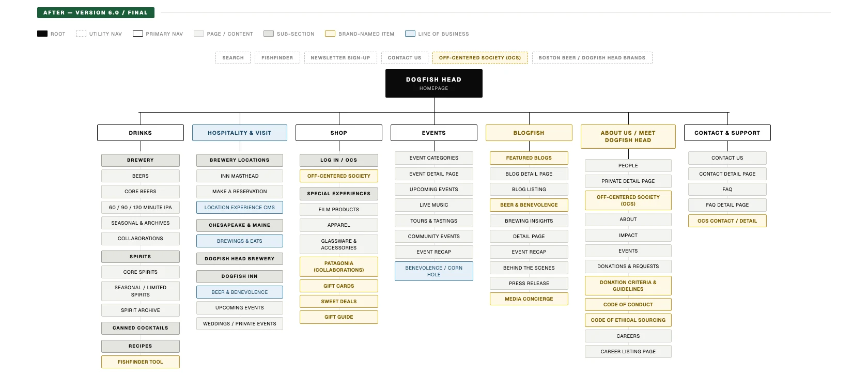Screen dimensions: 868x391
Task: Select the FEATURED BLOGS box
Action: [529, 158]
